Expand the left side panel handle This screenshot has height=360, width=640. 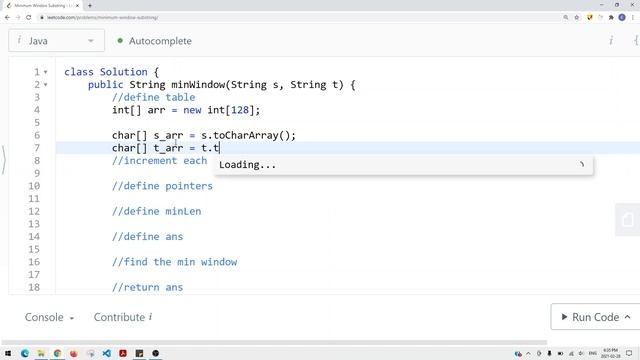pos(4,160)
